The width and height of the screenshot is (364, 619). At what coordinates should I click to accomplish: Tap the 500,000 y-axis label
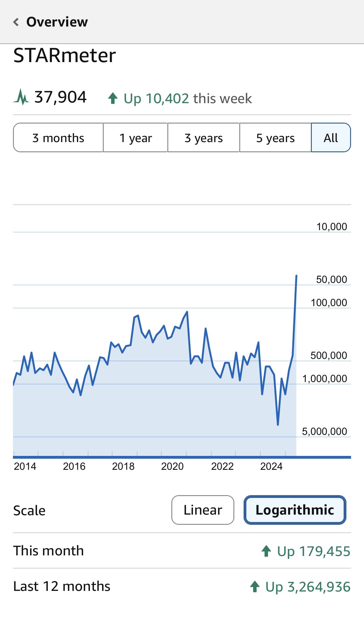click(x=329, y=356)
